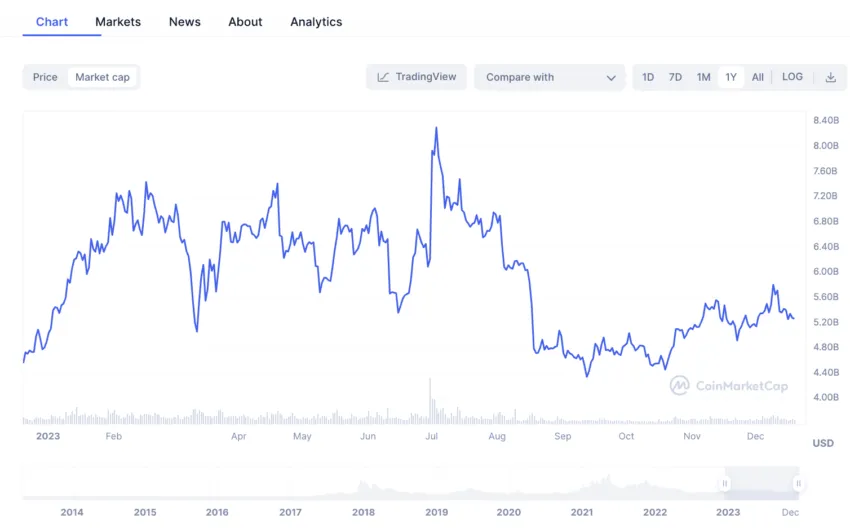Open the Analytics tab
Viewport: 850px width, 528px height.
[316, 21]
